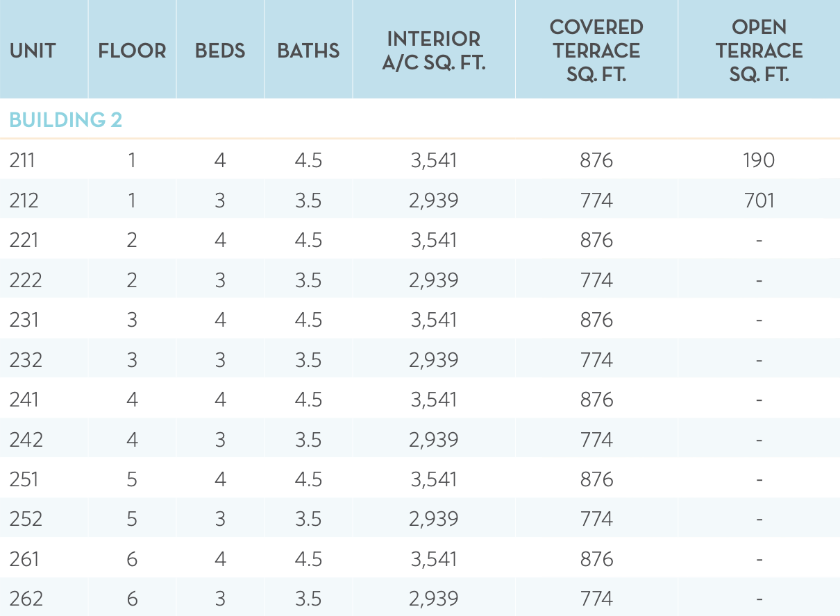
Task: Click the open terrace value 701
Action: (759, 200)
